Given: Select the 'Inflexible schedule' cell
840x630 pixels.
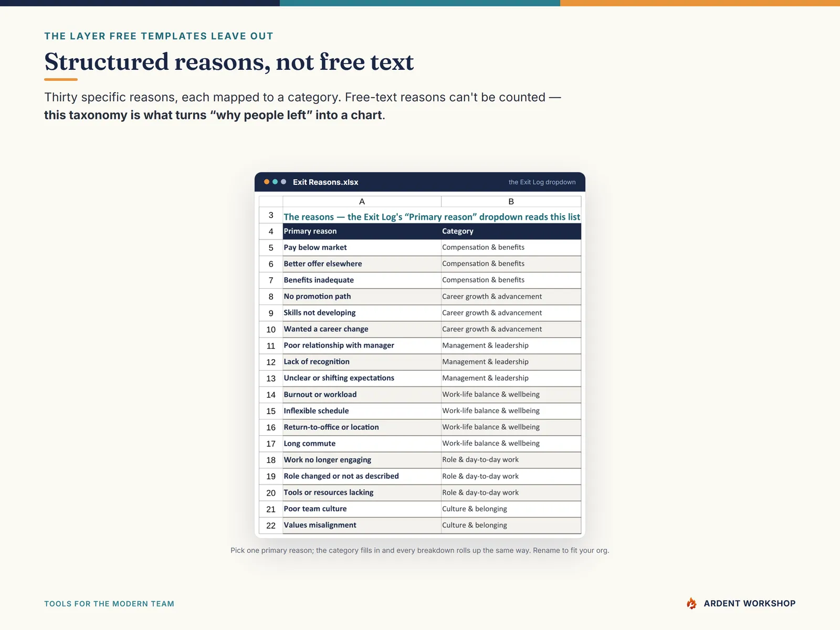Looking at the screenshot, I should click(362, 411).
